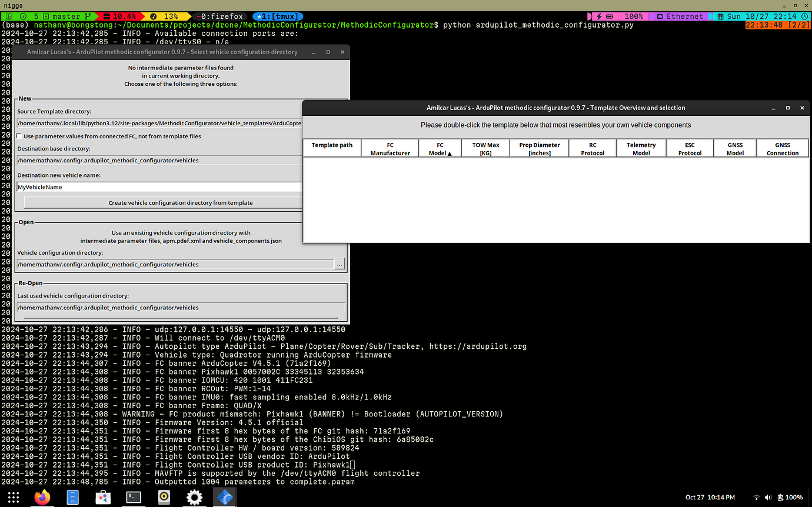The image size is (812, 507).
Task: Click 'Create vehicle configuration directory from template'
Action: [x=181, y=203]
